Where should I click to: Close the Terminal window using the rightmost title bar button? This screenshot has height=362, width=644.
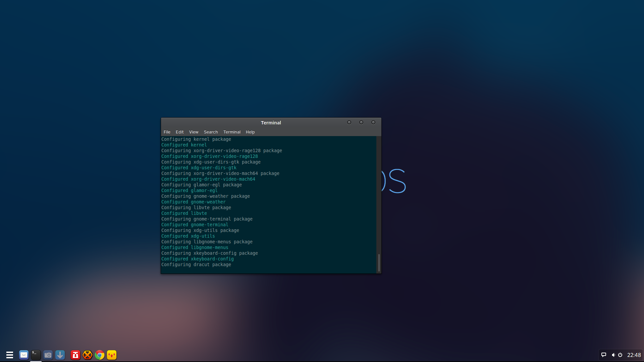(373, 122)
